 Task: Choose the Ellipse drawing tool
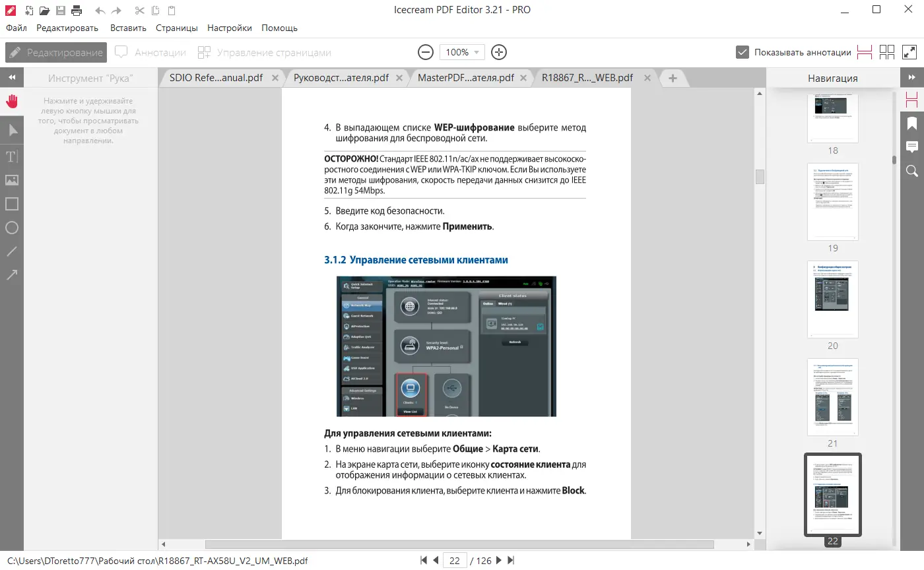click(x=11, y=228)
